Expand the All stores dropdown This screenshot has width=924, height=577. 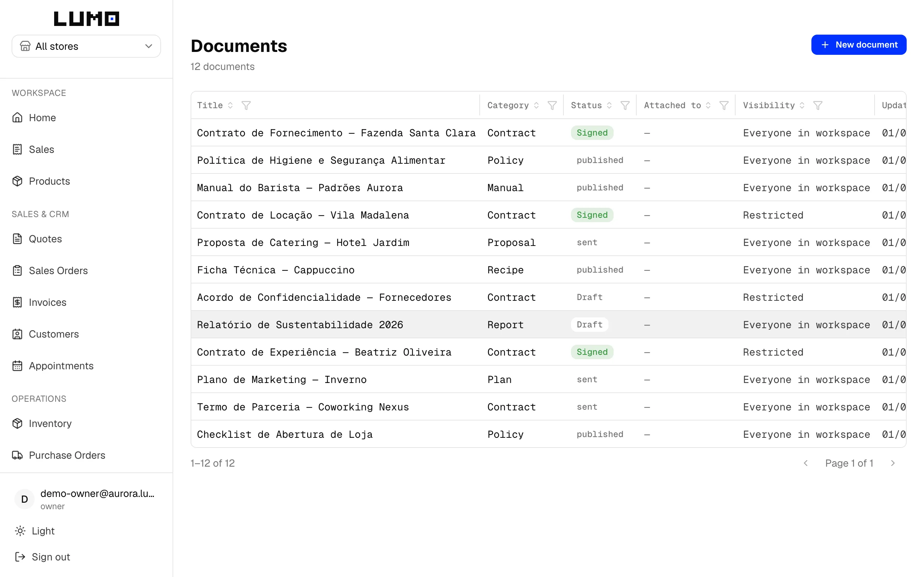pyautogui.click(x=86, y=46)
